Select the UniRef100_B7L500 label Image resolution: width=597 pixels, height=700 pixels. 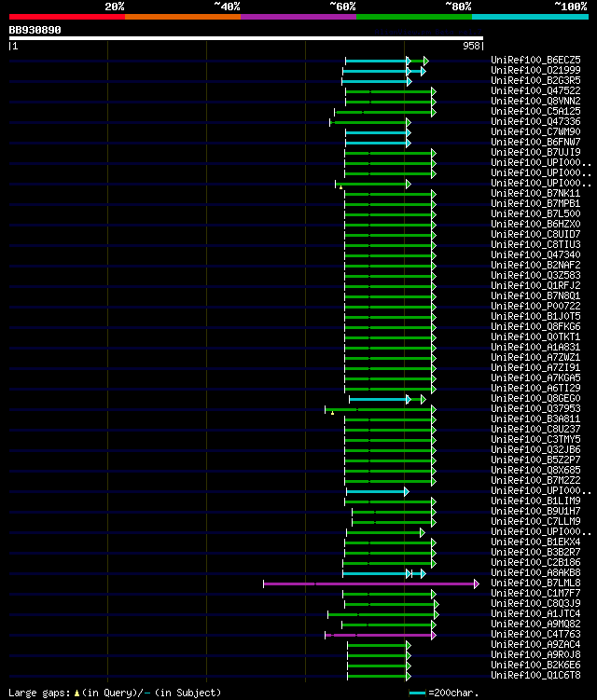pyautogui.click(x=535, y=213)
